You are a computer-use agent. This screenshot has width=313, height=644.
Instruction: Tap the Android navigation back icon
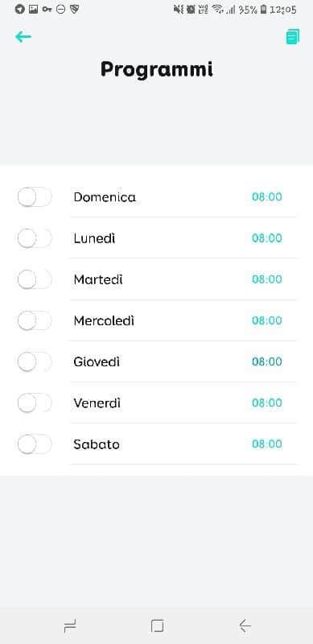[245, 626]
